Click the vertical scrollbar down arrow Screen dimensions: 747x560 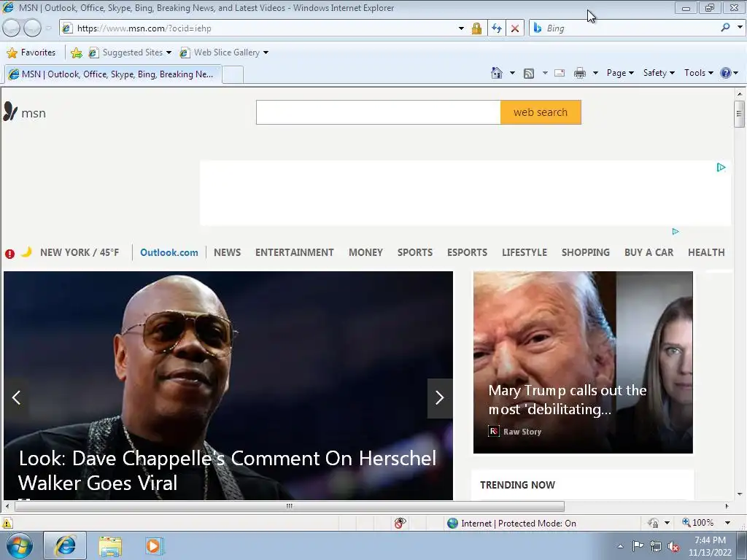click(x=740, y=494)
